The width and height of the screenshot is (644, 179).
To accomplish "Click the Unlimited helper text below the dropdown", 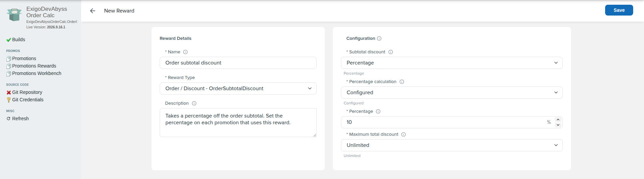I will coord(352,156).
